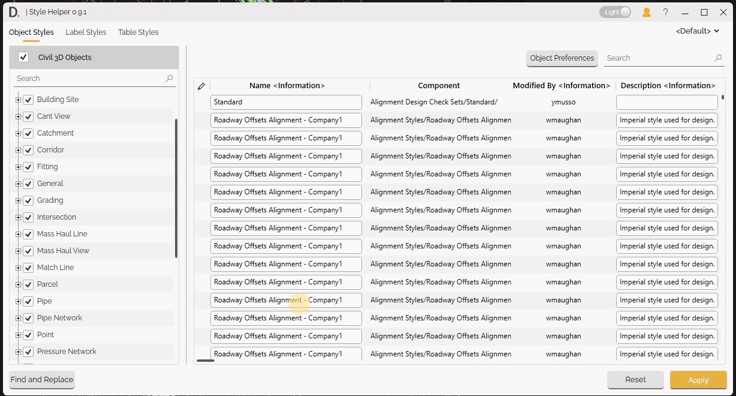Toggle the Light theme switch
Screen dimensions: 736x396
click(x=615, y=12)
